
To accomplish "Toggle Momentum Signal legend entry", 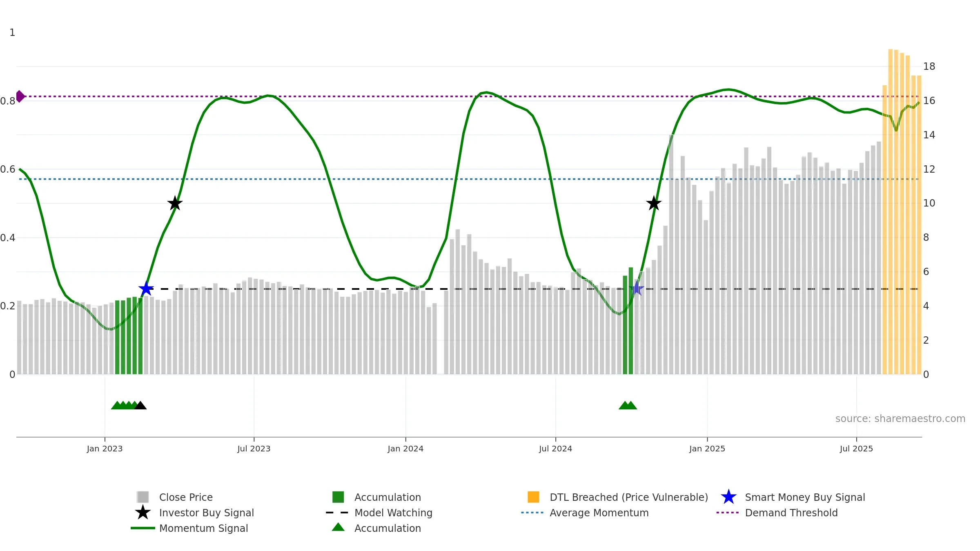I will click(x=189, y=528).
